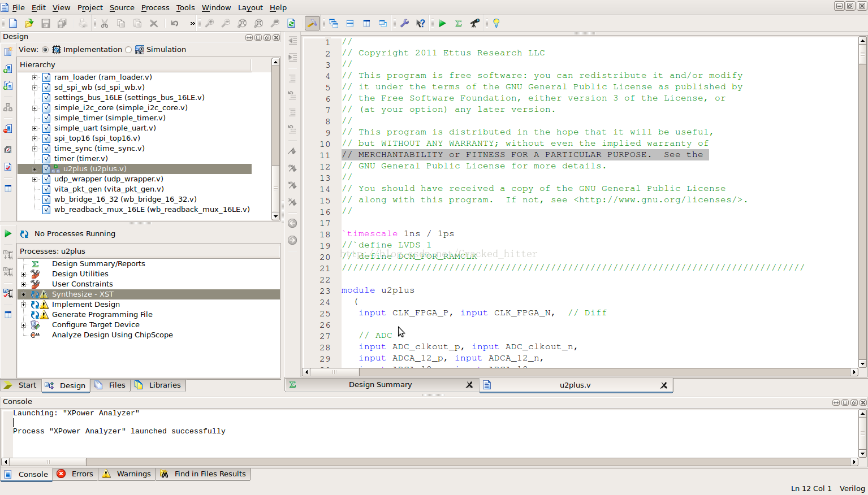The width and height of the screenshot is (868, 495).
Task: Select Analyze Design Using ChipScope
Action: [113, 335]
